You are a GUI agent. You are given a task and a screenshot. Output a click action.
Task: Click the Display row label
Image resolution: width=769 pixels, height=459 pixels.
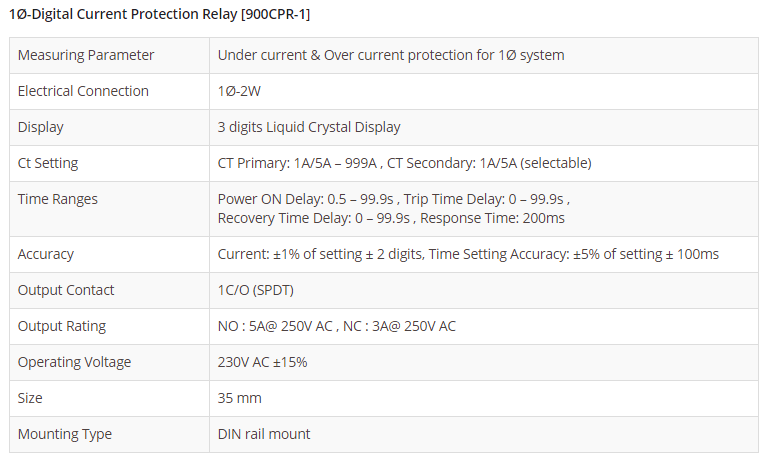point(41,127)
